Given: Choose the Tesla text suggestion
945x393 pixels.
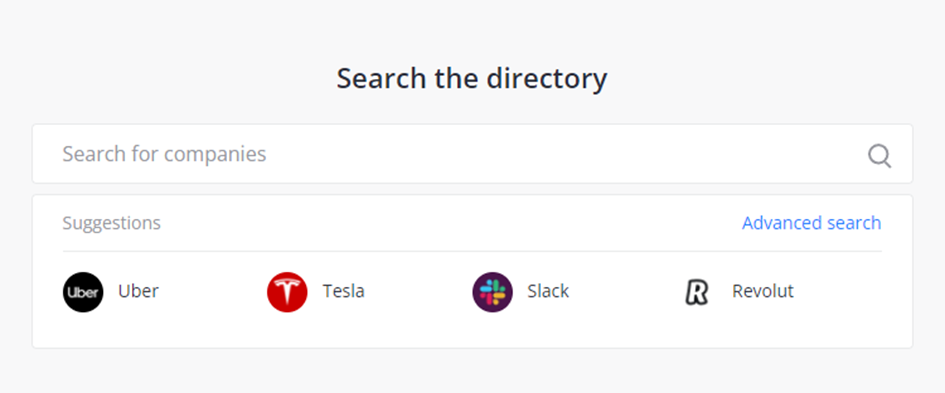Looking at the screenshot, I should [x=344, y=291].
